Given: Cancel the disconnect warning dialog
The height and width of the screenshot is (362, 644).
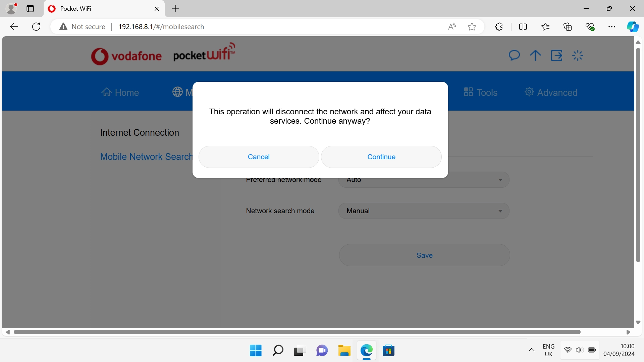Looking at the screenshot, I should [258, 157].
